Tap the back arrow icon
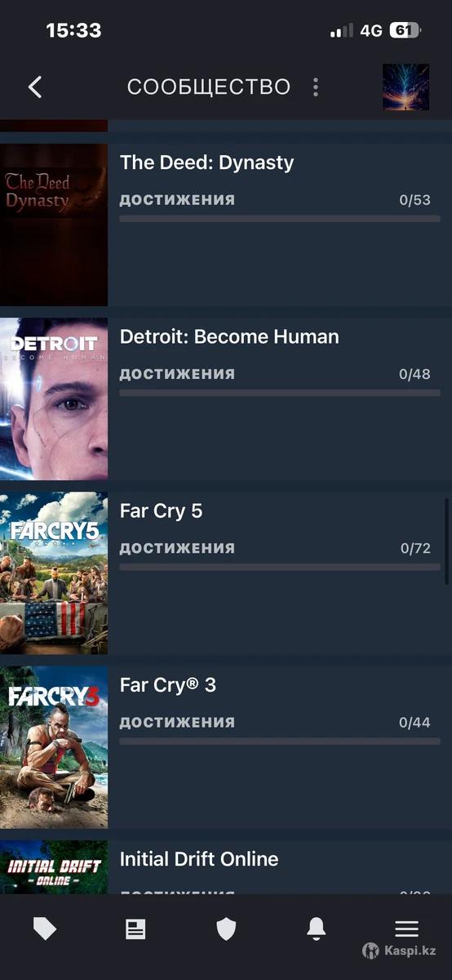Image resolution: width=452 pixels, height=980 pixels. pyautogui.click(x=35, y=87)
